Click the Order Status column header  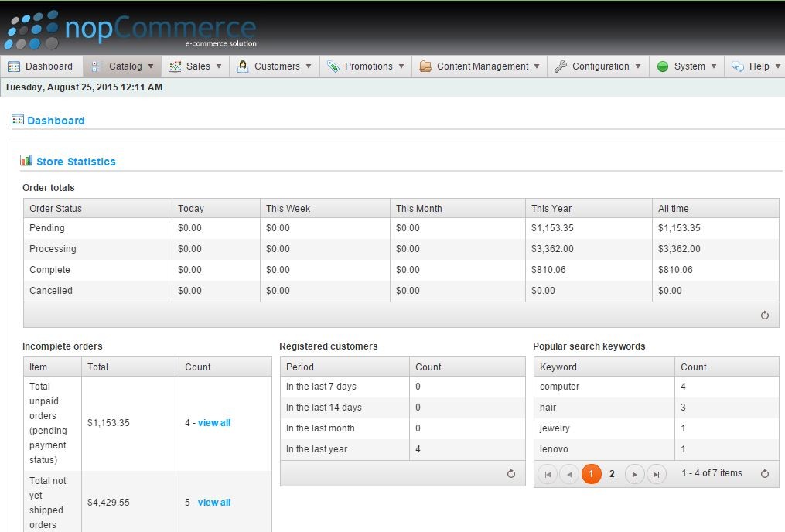pos(56,209)
